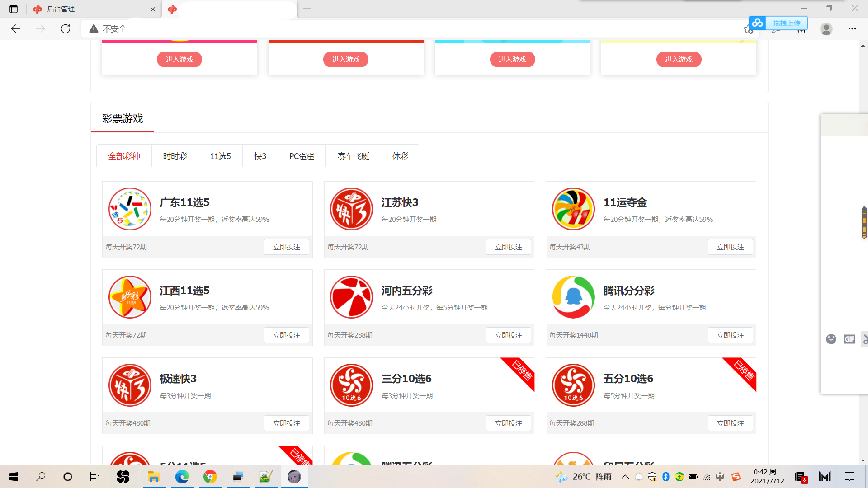This screenshot has height=488, width=868.
Task: Switch to the PC蛋蛋 tab
Action: (x=302, y=156)
